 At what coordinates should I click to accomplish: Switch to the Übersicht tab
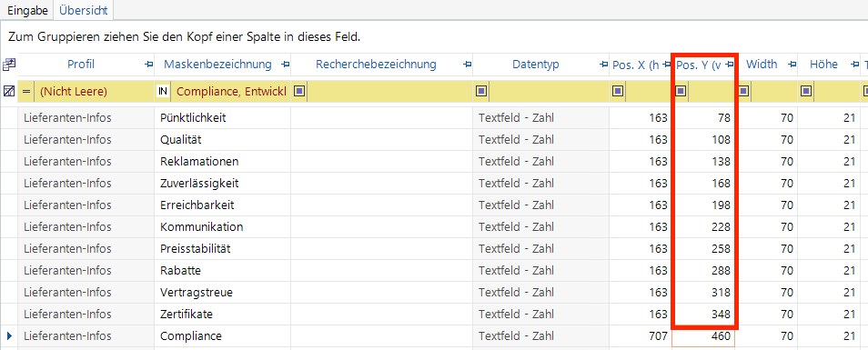[83, 10]
